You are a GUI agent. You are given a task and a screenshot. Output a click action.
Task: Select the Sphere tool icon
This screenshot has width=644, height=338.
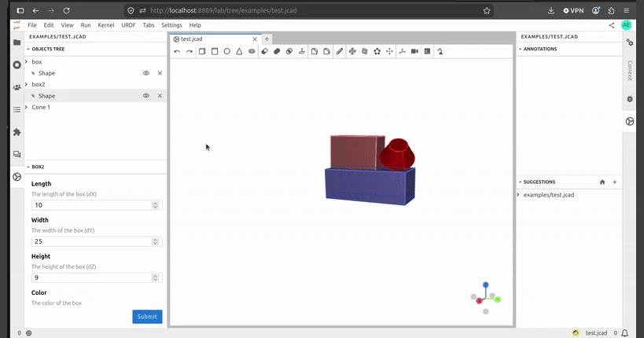[x=226, y=51]
